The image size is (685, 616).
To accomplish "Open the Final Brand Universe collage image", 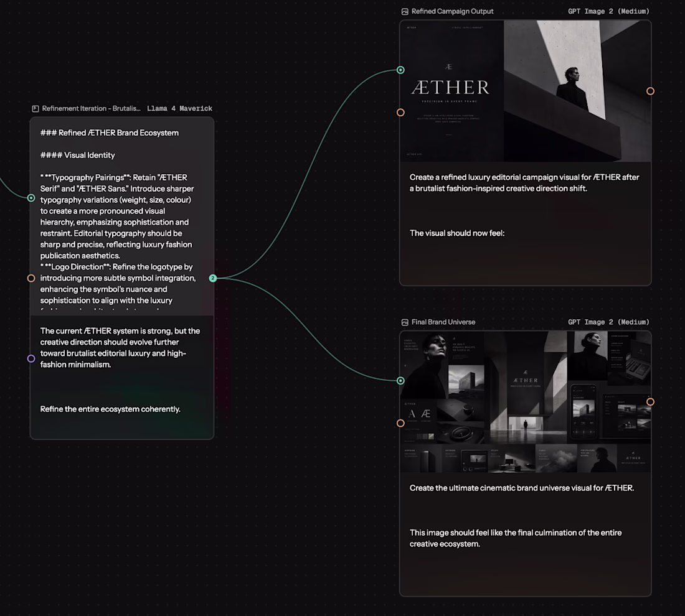I will click(x=525, y=401).
